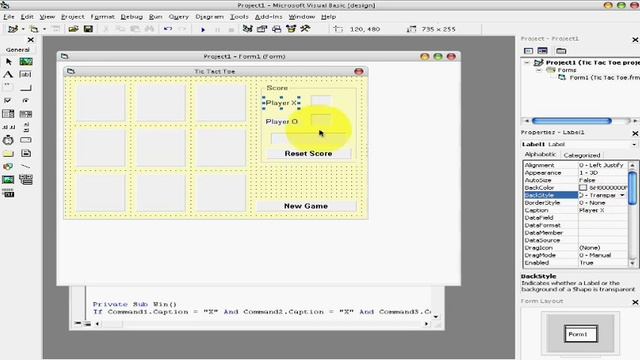This screenshot has height=360, width=640.
Task: Select the Line control tool
Action: 26,167
